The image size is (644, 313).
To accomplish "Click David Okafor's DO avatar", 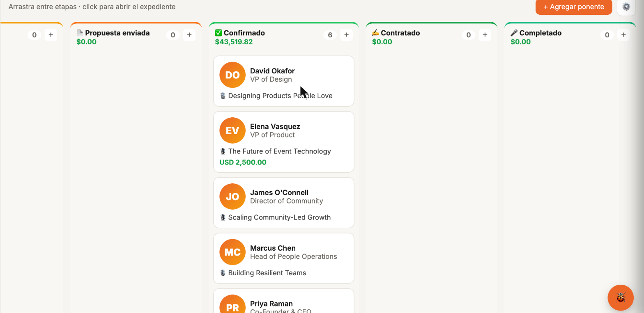I will point(232,75).
